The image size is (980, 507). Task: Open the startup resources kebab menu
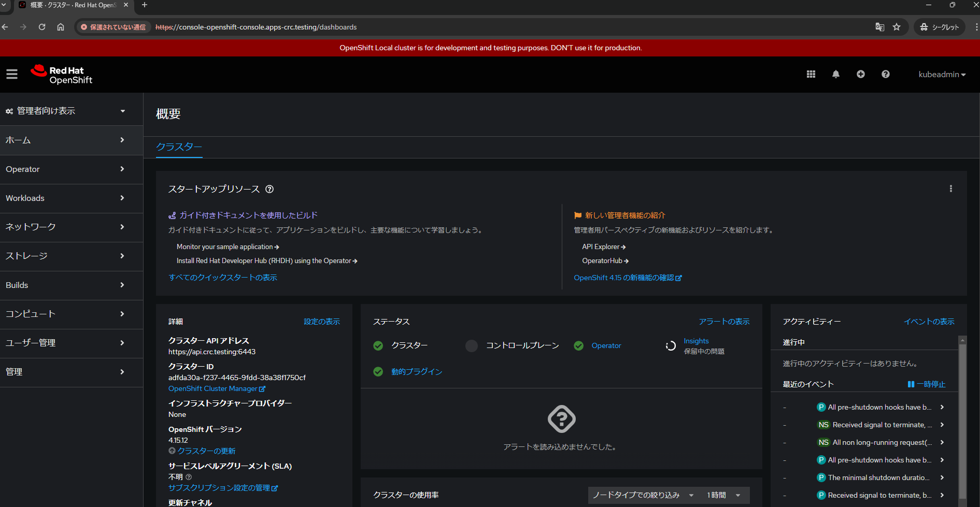[x=950, y=189]
